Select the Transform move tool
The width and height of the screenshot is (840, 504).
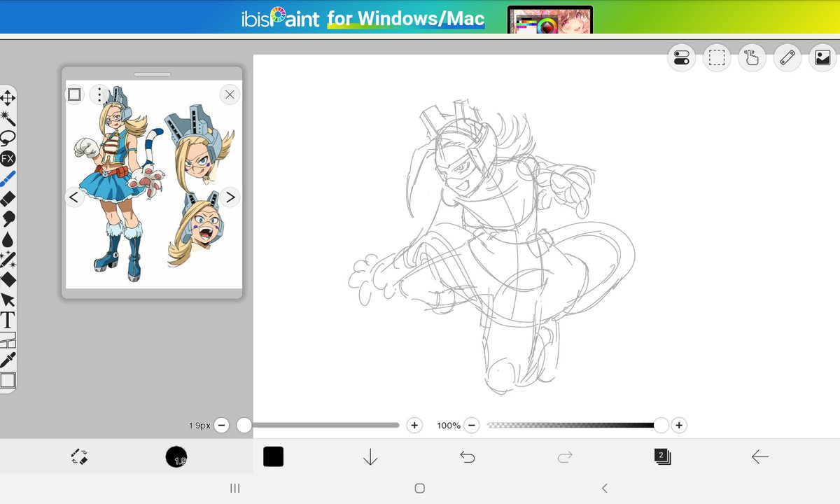[x=7, y=97]
